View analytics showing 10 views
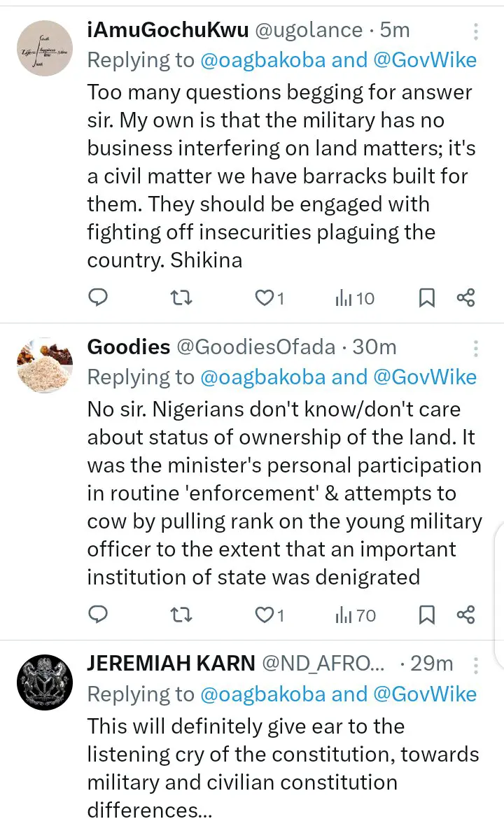 pyautogui.click(x=355, y=298)
